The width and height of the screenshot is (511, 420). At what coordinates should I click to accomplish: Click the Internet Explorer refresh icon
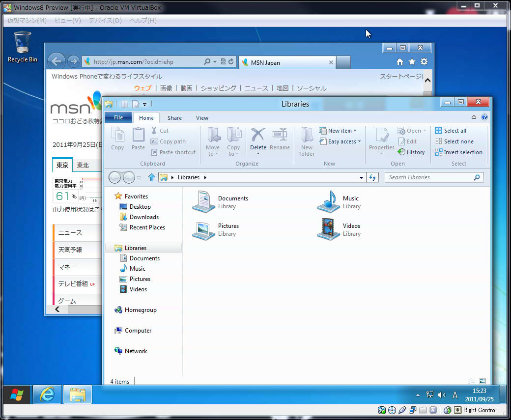[231, 61]
